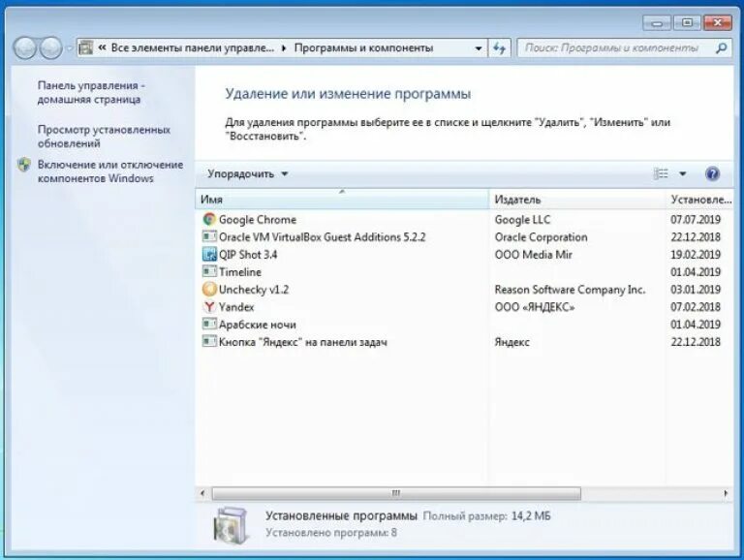
Task: Click the search magnifier icon
Action: click(x=721, y=47)
